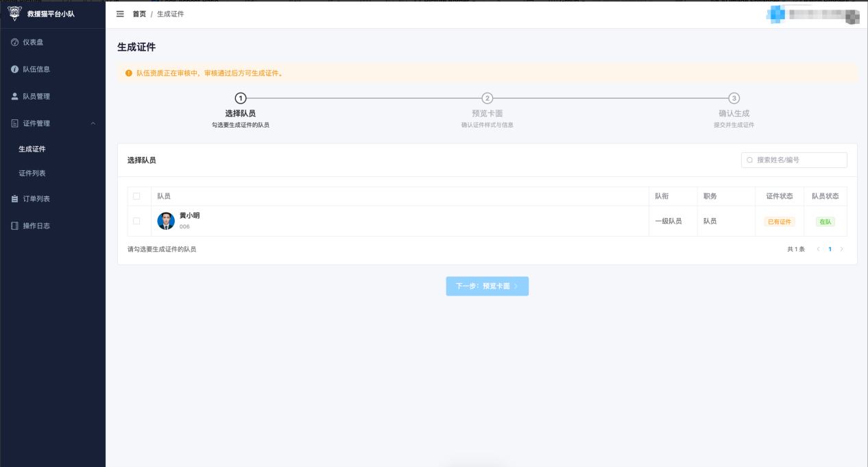Open 仪表盘 dashboard from sidebar

point(33,43)
